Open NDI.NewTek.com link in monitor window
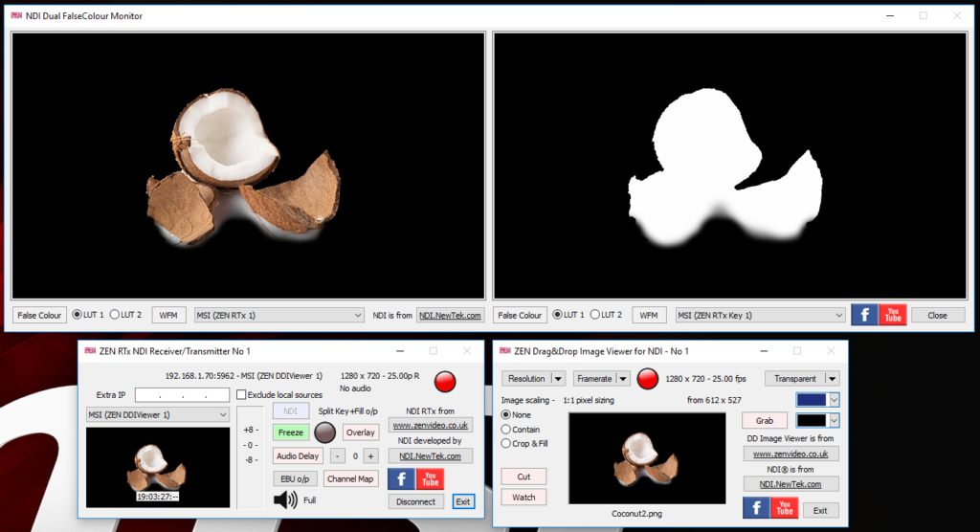The height and width of the screenshot is (532, 980). (x=450, y=315)
